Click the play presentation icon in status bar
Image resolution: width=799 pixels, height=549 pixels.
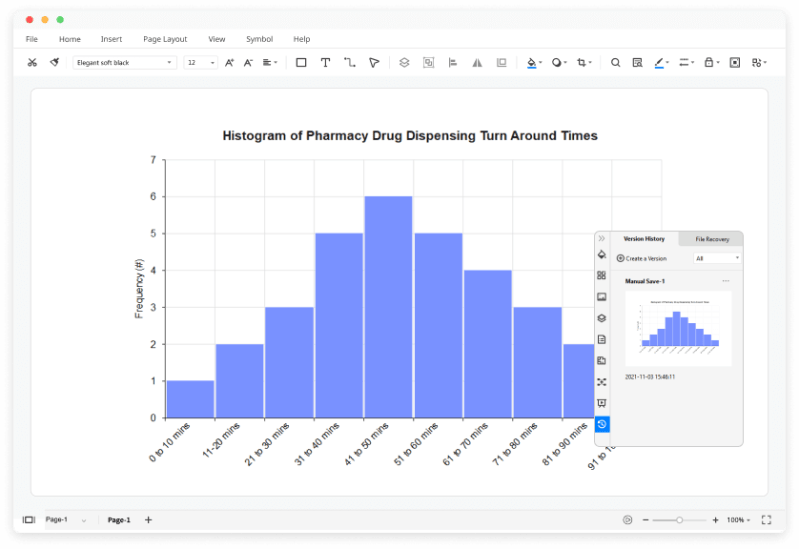[627, 520]
